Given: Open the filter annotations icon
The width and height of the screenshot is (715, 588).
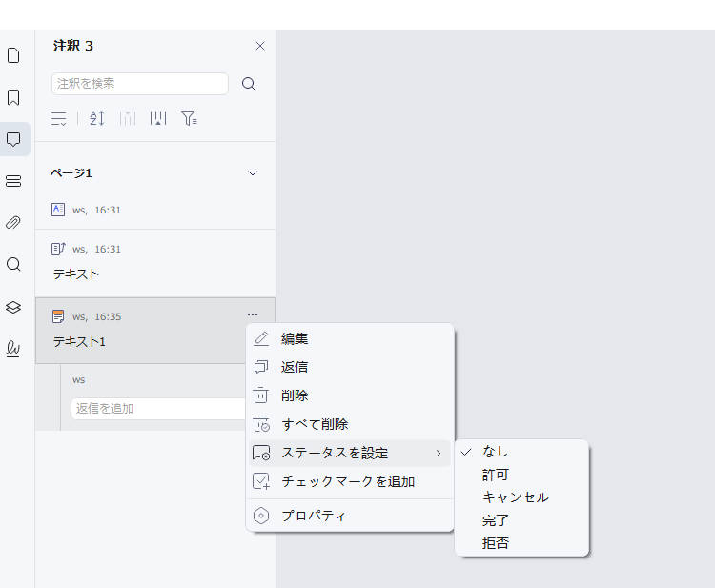Looking at the screenshot, I should point(189,118).
